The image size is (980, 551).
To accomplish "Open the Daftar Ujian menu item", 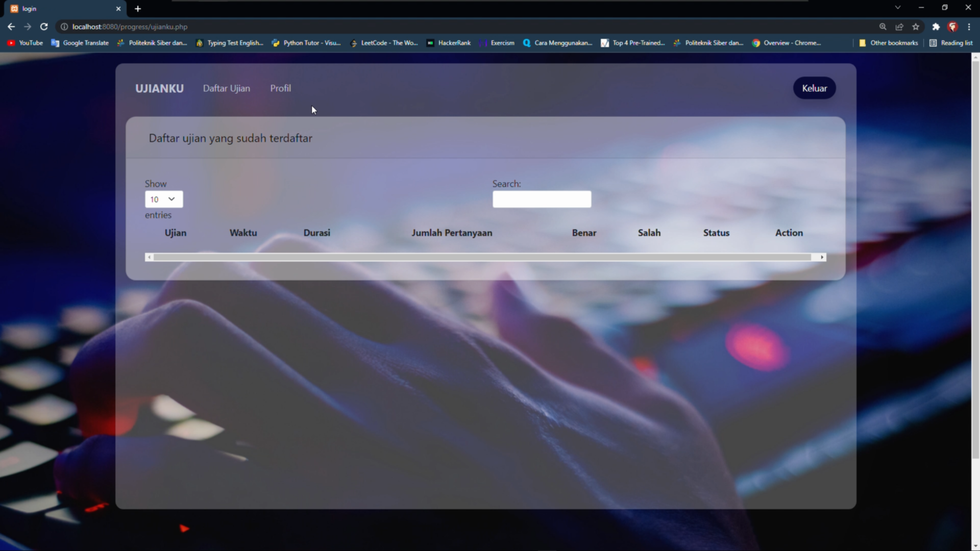I will click(x=226, y=88).
